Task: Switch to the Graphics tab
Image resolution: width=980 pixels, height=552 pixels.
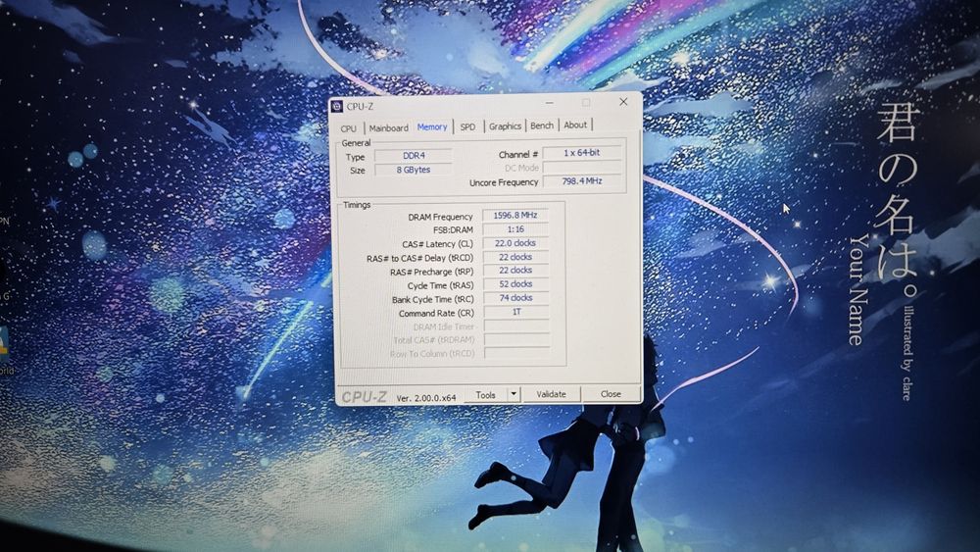Action: (x=505, y=125)
